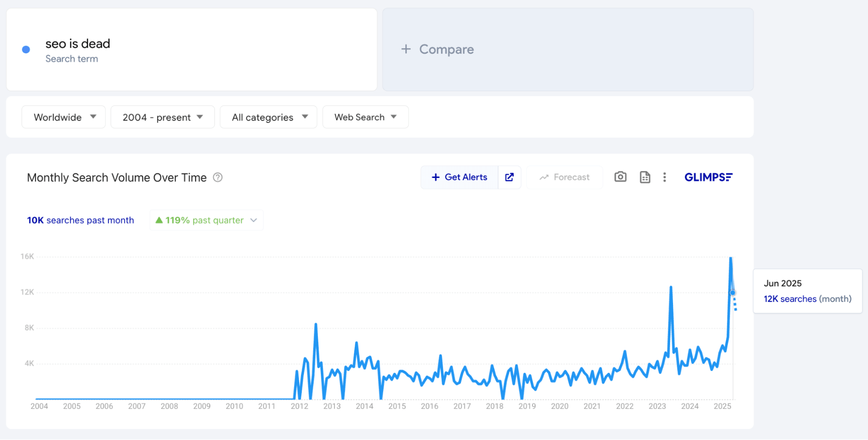
Task: Click the green up-triangle trend icon
Action: [159, 220]
